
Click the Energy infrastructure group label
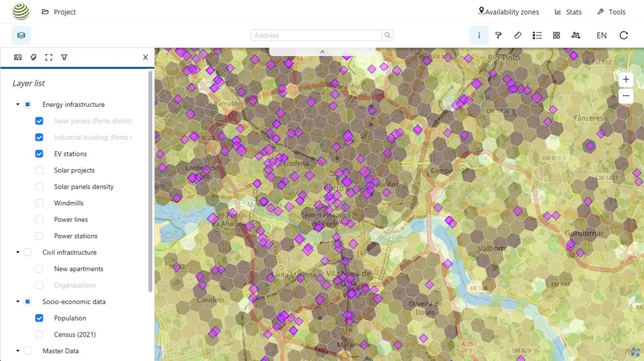(x=73, y=105)
